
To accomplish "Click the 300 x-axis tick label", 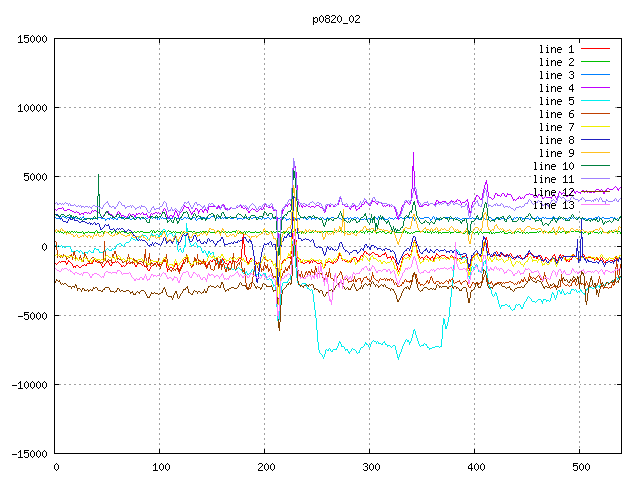I will tap(370, 467).
